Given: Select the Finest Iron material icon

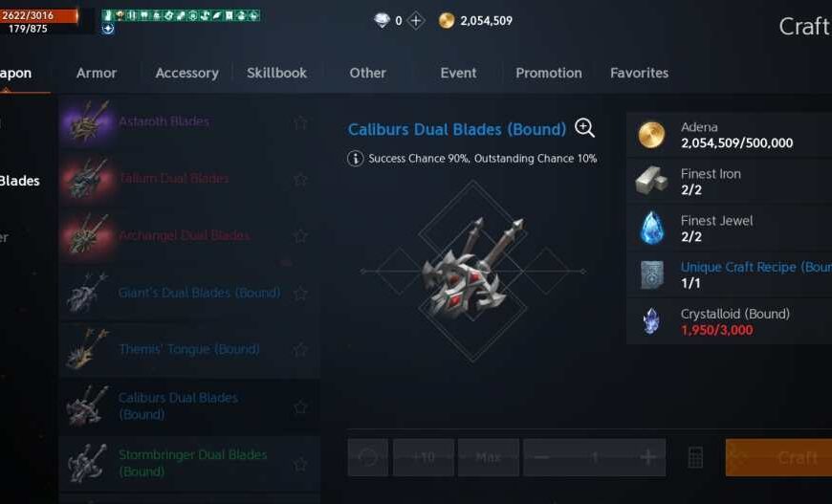Looking at the screenshot, I should click(651, 181).
